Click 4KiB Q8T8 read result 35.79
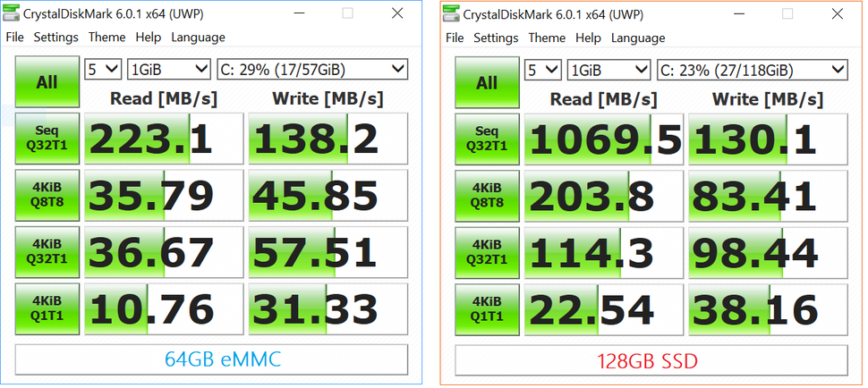The width and height of the screenshot is (868, 388). point(164,195)
